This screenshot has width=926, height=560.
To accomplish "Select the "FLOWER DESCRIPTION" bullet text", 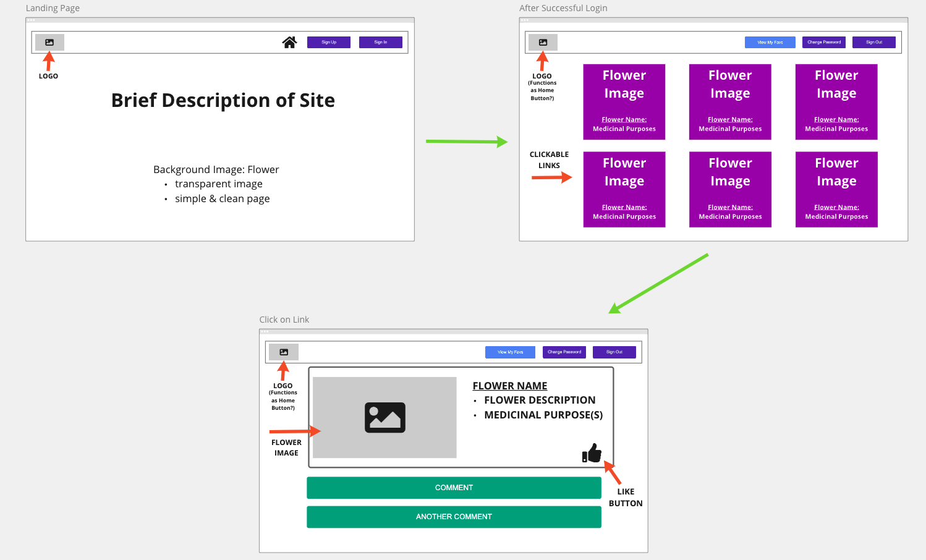I will pos(540,400).
